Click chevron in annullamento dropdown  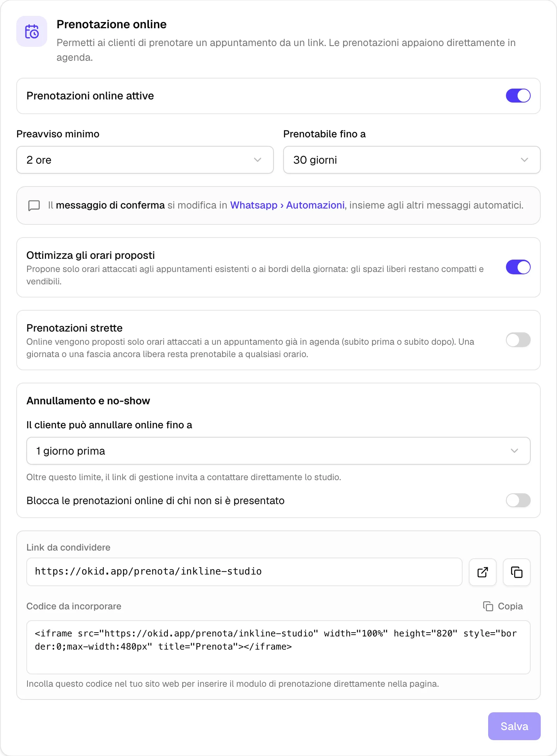tap(514, 451)
